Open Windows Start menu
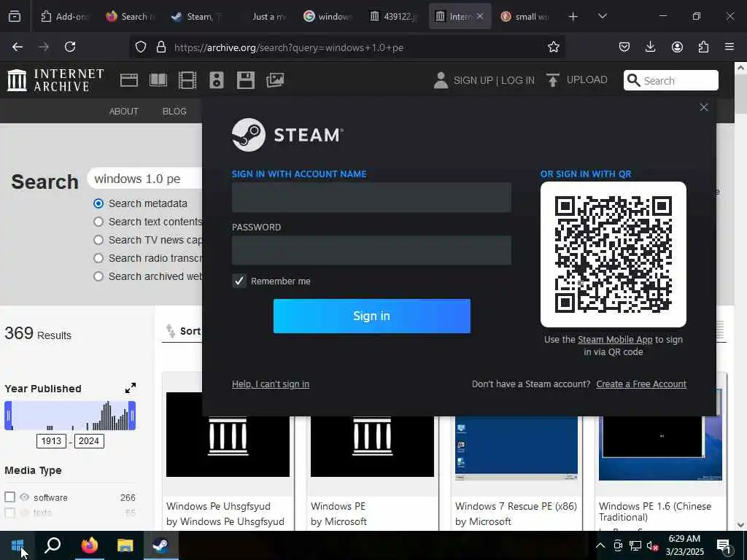This screenshot has width=747, height=560. click(x=18, y=545)
